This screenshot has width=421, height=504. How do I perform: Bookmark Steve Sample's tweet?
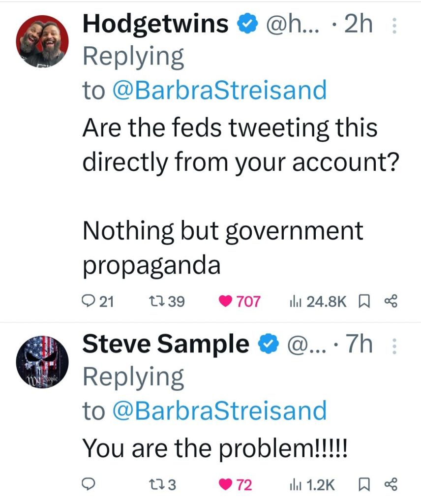(x=364, y=485)
